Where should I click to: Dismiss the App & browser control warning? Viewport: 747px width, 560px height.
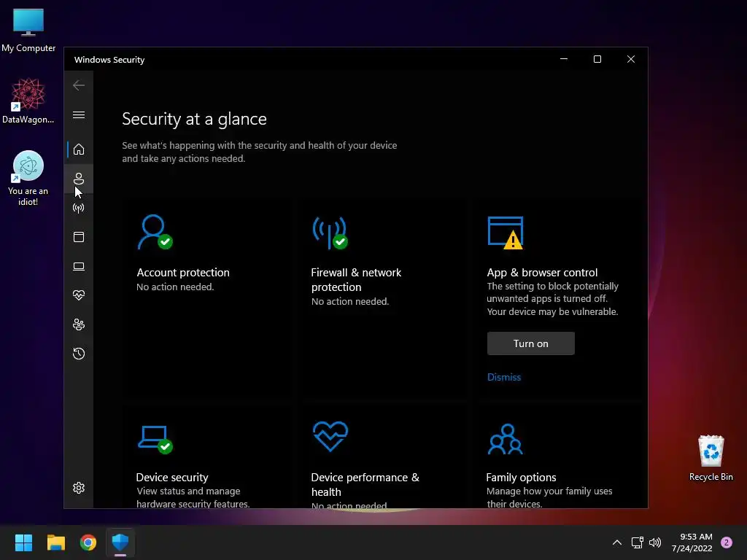point(504,377)
